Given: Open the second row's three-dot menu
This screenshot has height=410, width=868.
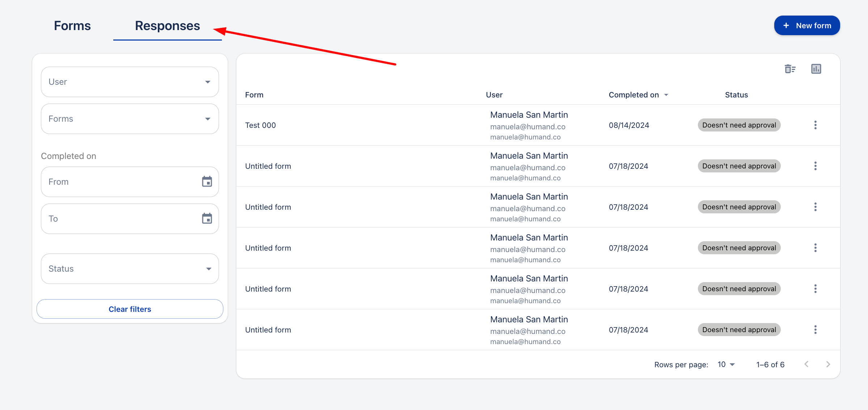Looking at the screenshot, I should coord(815,166).
